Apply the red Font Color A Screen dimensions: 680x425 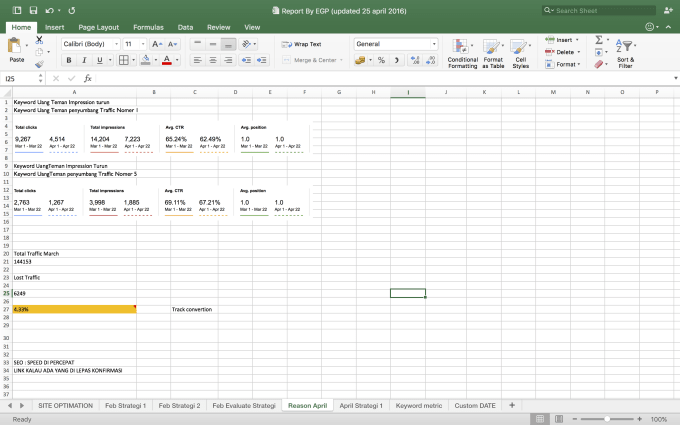pos(167,60)
